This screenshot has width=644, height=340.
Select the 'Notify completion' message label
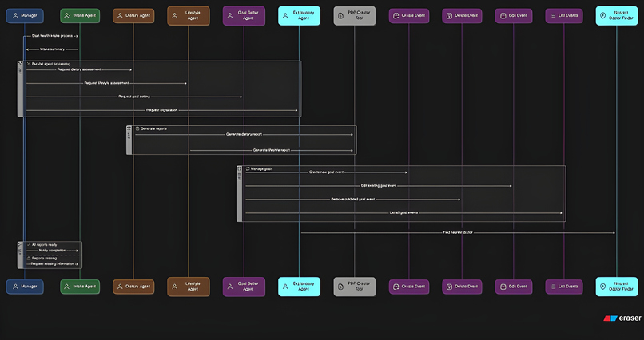[x=52, y=250]
